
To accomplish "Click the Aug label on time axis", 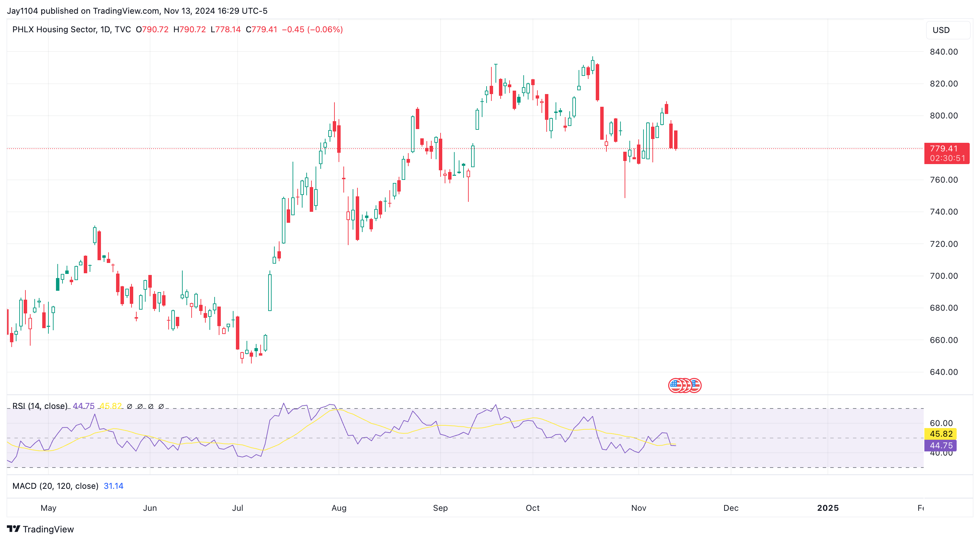I will 339,508.
